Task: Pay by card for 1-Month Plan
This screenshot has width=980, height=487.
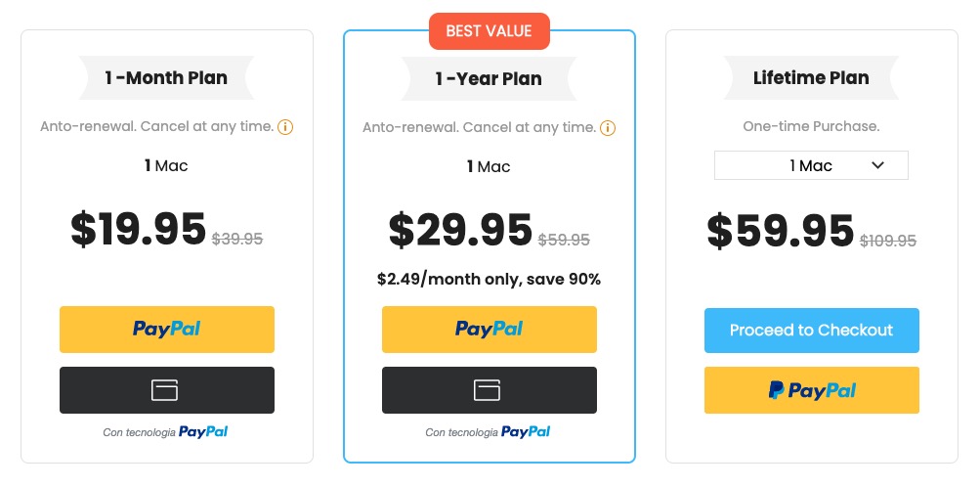Action: [166, 390]
